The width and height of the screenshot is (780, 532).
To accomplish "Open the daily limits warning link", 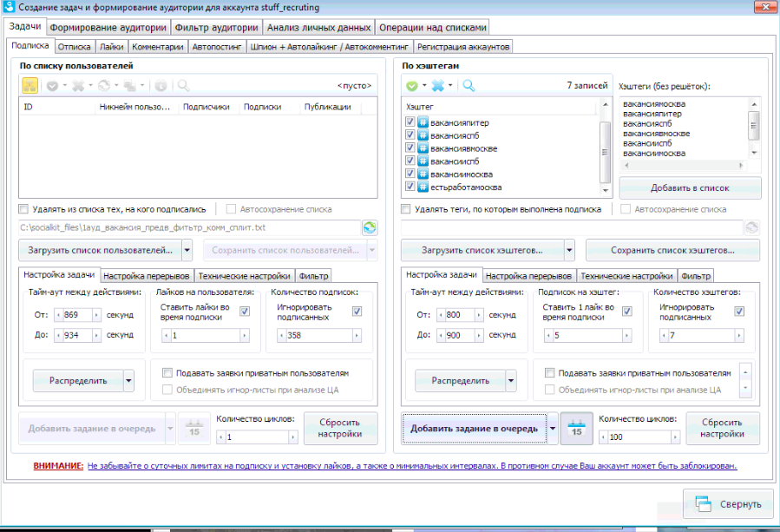I will coord(412,466).
